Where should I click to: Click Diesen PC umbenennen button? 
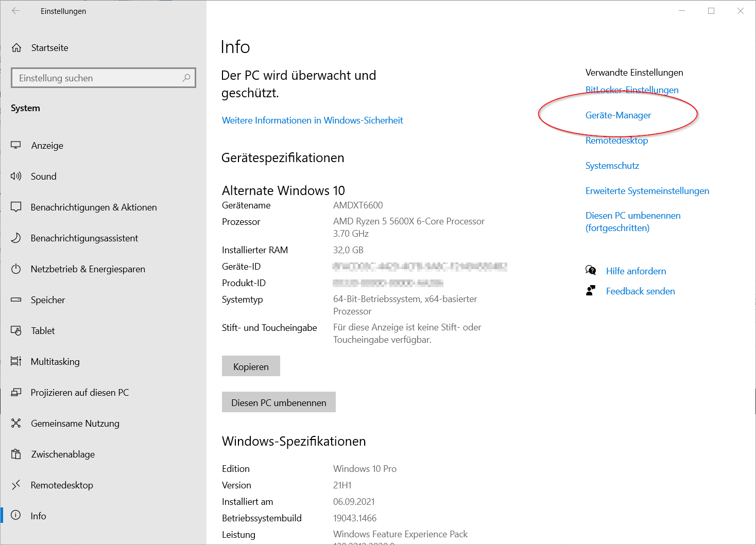(279, 402)
